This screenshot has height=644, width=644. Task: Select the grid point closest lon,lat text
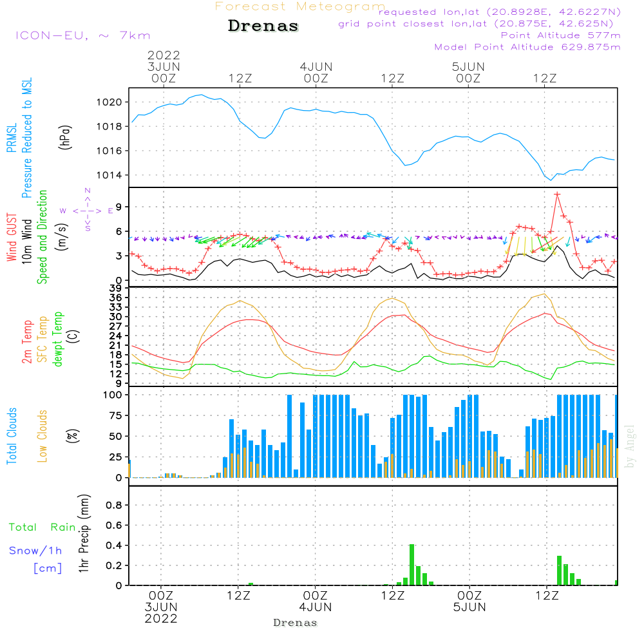476,24
